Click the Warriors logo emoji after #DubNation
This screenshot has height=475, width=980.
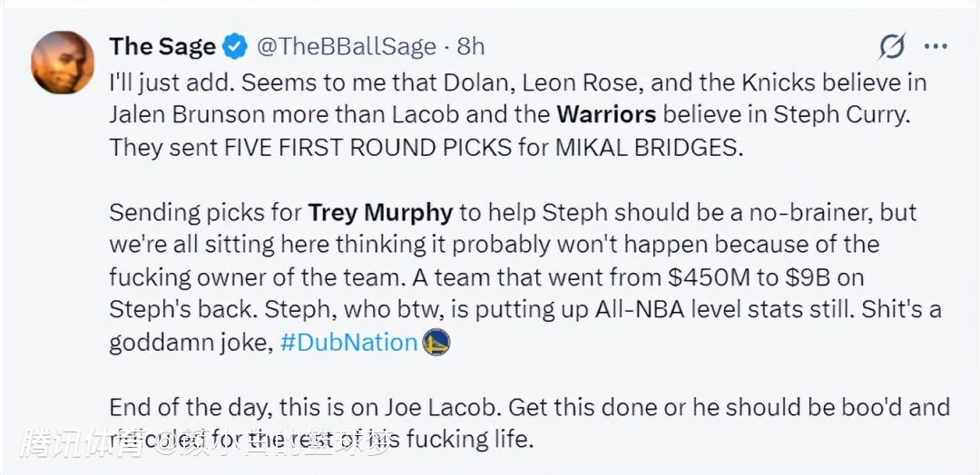tap(436, 343)
